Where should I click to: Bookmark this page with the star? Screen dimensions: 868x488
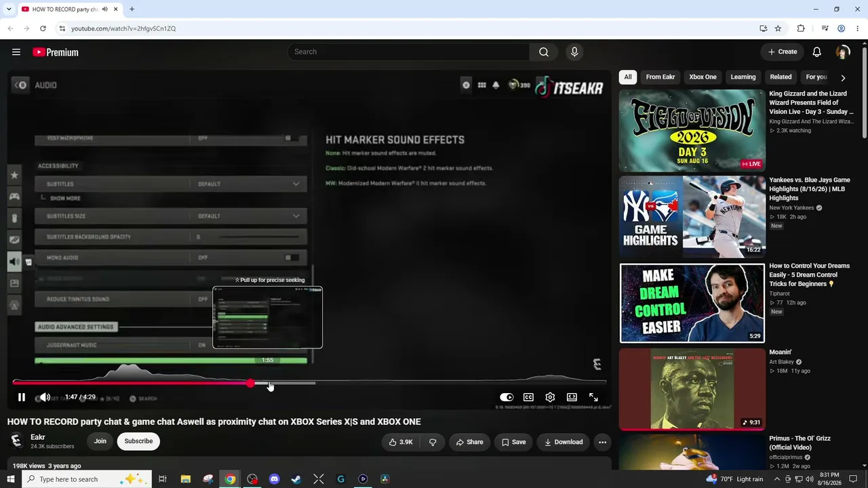click(778, 28)
